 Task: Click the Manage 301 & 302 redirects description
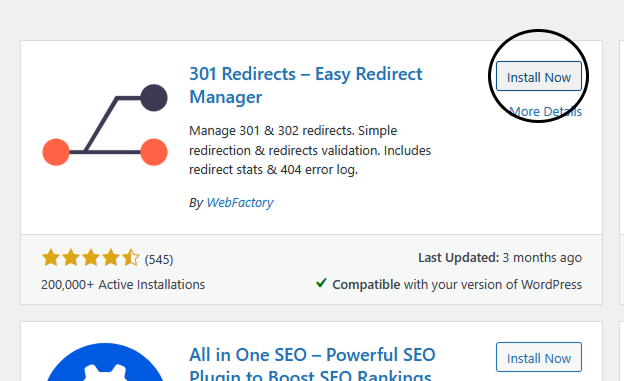(310, 150)
